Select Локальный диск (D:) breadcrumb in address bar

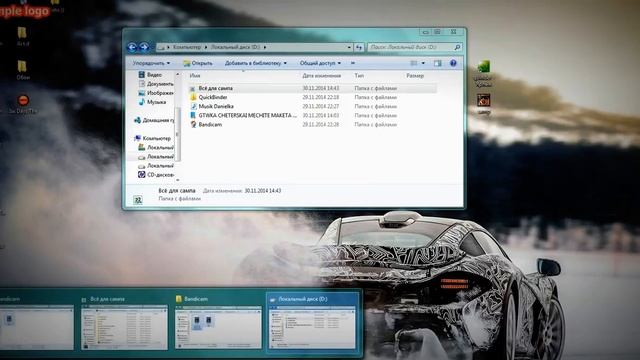coord(236,47)
